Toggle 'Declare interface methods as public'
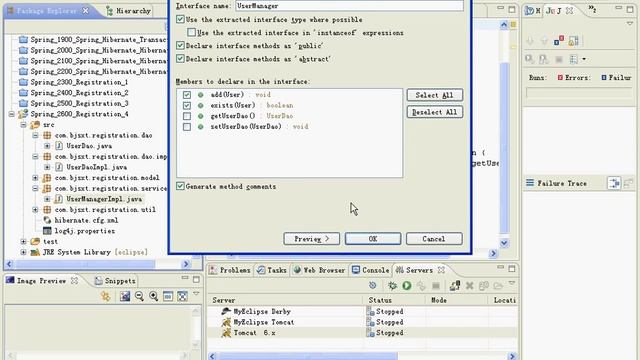 pos(180,45)
